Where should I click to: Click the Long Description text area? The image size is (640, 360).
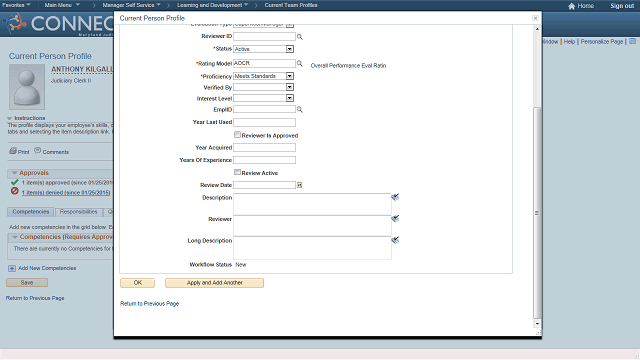(312, 248)
